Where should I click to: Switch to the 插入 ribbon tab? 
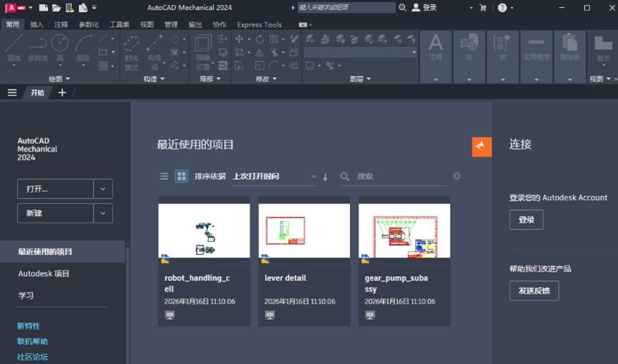[x=36, y=24]
